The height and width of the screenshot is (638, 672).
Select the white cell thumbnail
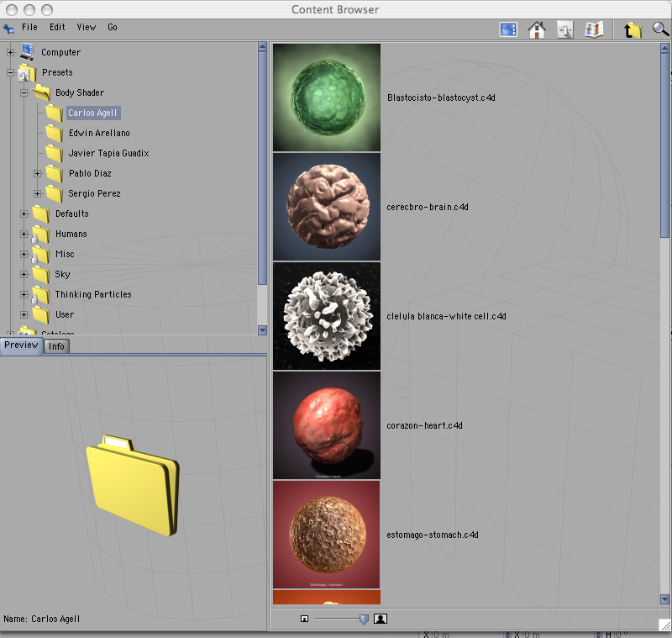coord(327,316)
